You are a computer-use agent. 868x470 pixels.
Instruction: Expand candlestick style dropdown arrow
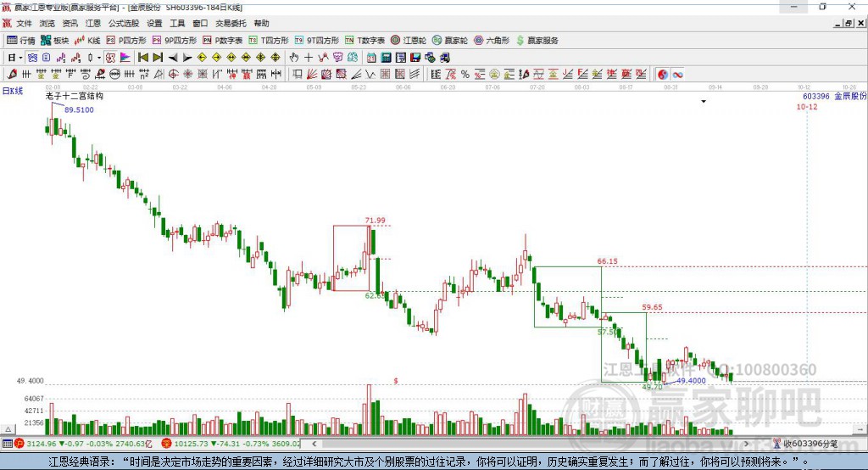click(99, 58)
